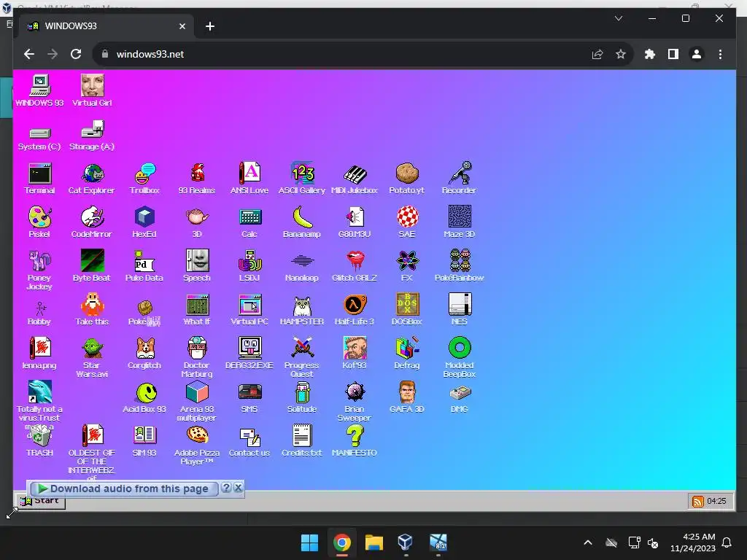The height and width of the screenshot is (560, 747).
Task: Open Star Wars.avi Yoda icon
Action: (91, 357)
